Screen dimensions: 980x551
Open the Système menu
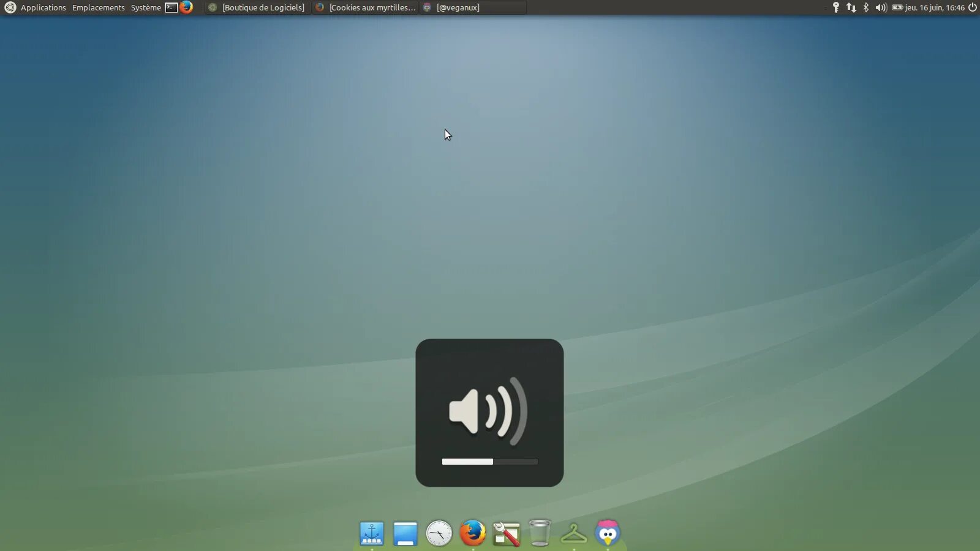[145, 7]
